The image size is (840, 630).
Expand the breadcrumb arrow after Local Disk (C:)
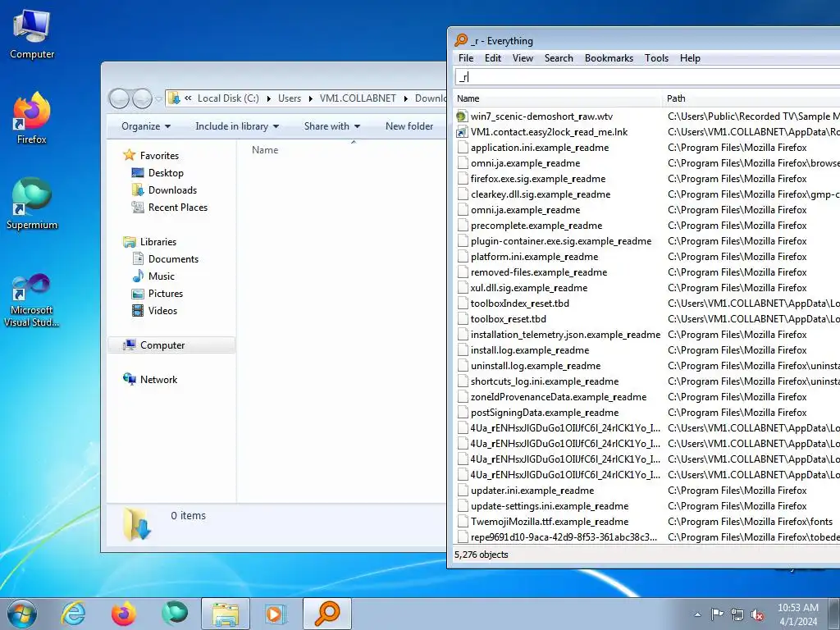268,98
